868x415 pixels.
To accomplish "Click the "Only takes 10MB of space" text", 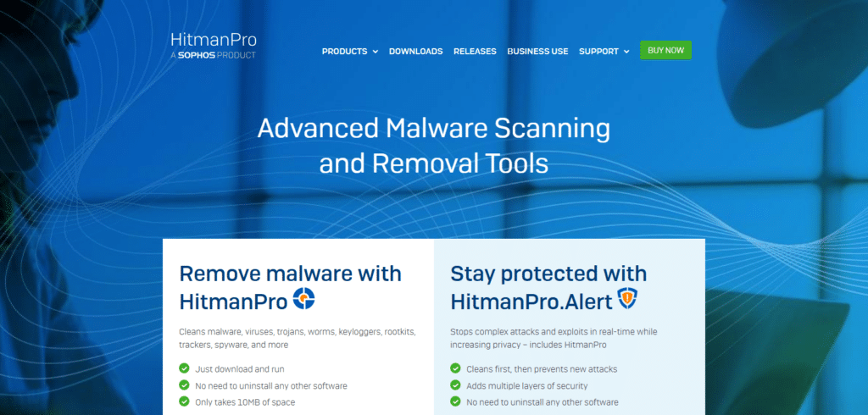I will [245, 402].
